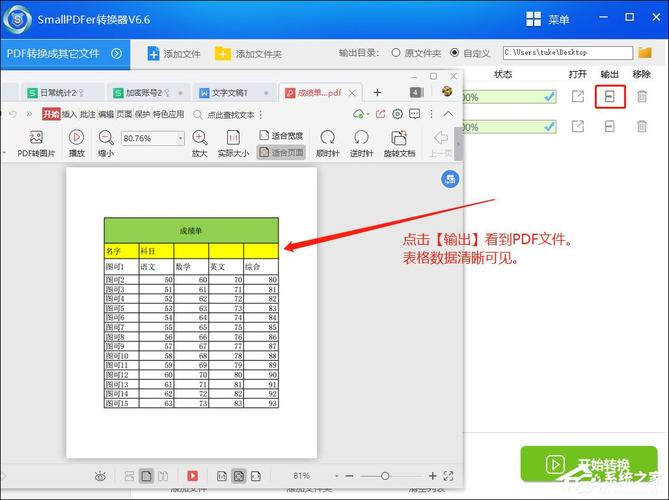Set view to 实际大小

coord(233,144)
